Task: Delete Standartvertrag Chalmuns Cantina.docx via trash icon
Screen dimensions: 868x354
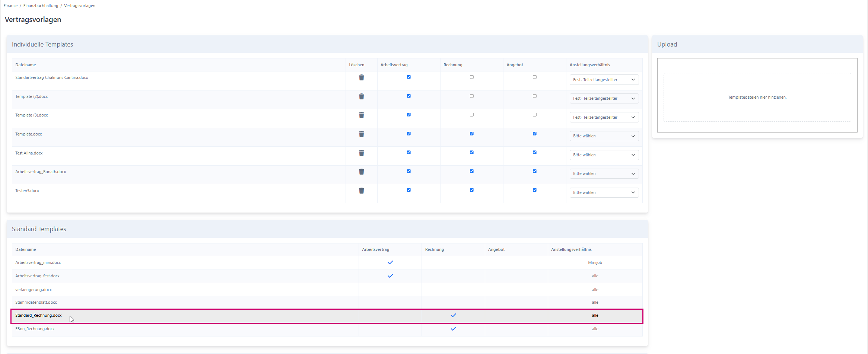Action: [361, 77]
